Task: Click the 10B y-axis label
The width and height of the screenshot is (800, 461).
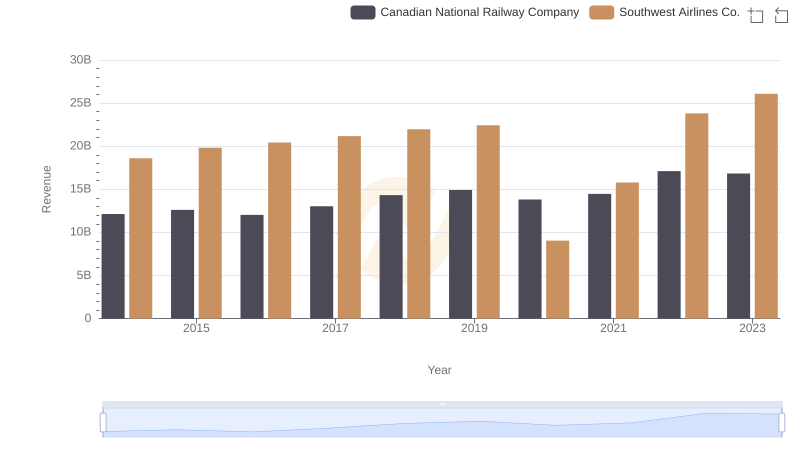Action: click(x=81, y=232)
